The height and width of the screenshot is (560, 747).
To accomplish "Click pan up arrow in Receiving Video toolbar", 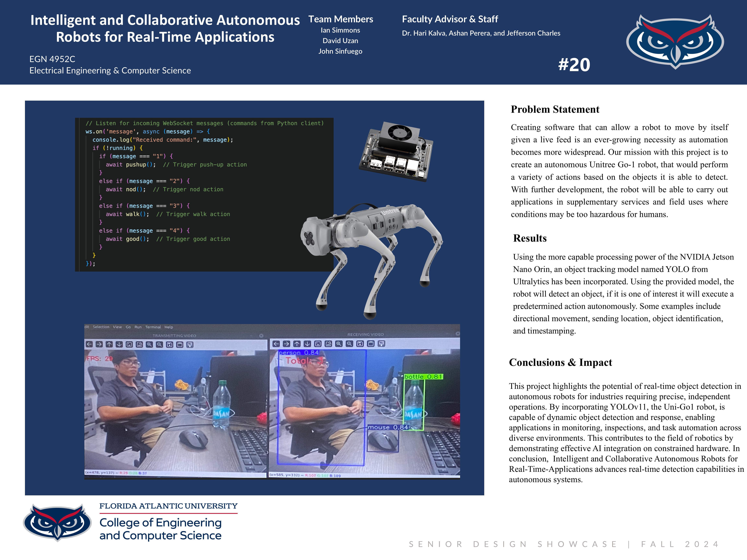I will point(296,344).
